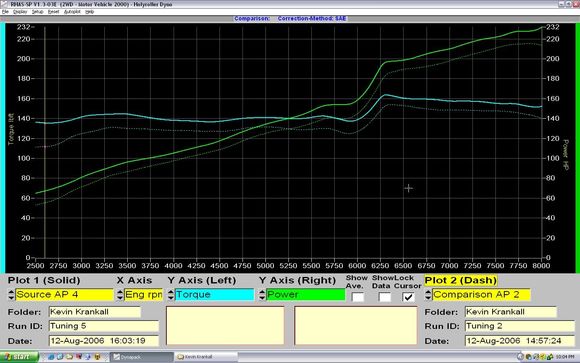Click Plot 1 Folder field 'Kevin Krankall'
Image resolution: width=580 pixels, height=363 pixels.
pos(95,312)
